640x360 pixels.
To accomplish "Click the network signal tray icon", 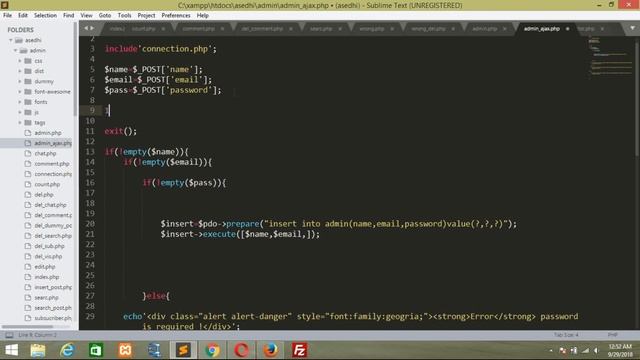I will 586,351.
